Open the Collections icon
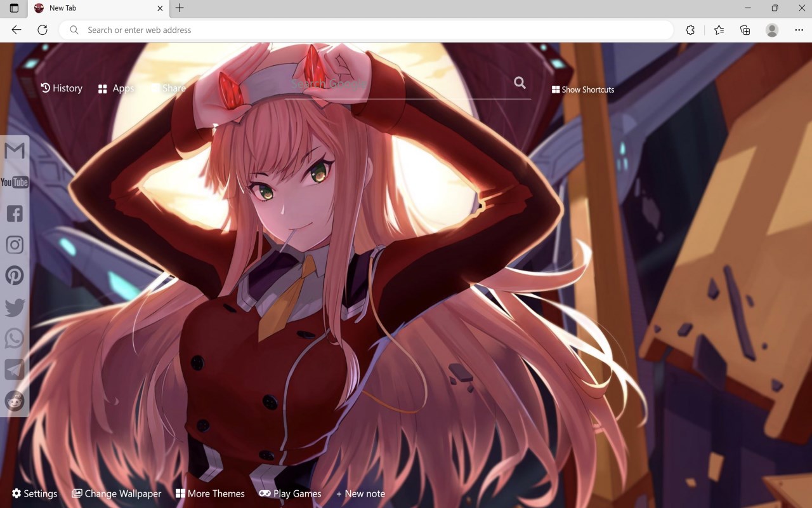The height and width of the screenshot is (508, 812). [x=745, y=30]
